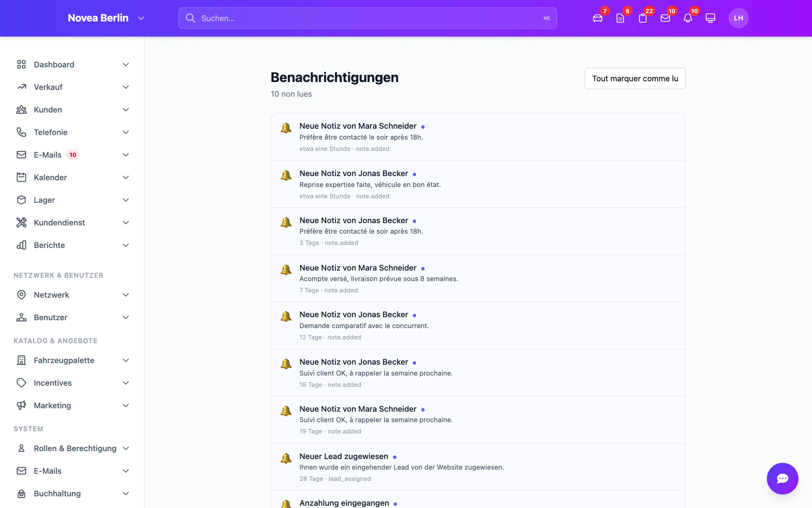Expand the Lager section chevron
Viewport: 812px width, 508px height.
point(126,200)
